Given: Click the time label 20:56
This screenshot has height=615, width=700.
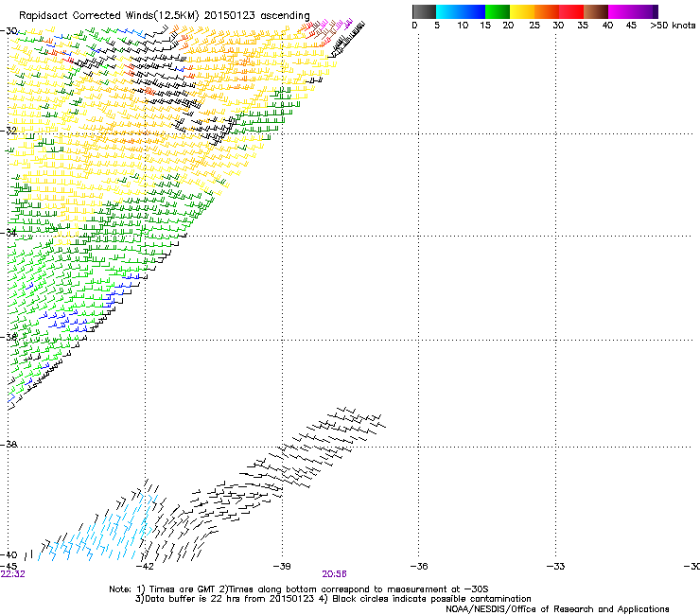Looking at the screenshot, I should tap(334, 574).
